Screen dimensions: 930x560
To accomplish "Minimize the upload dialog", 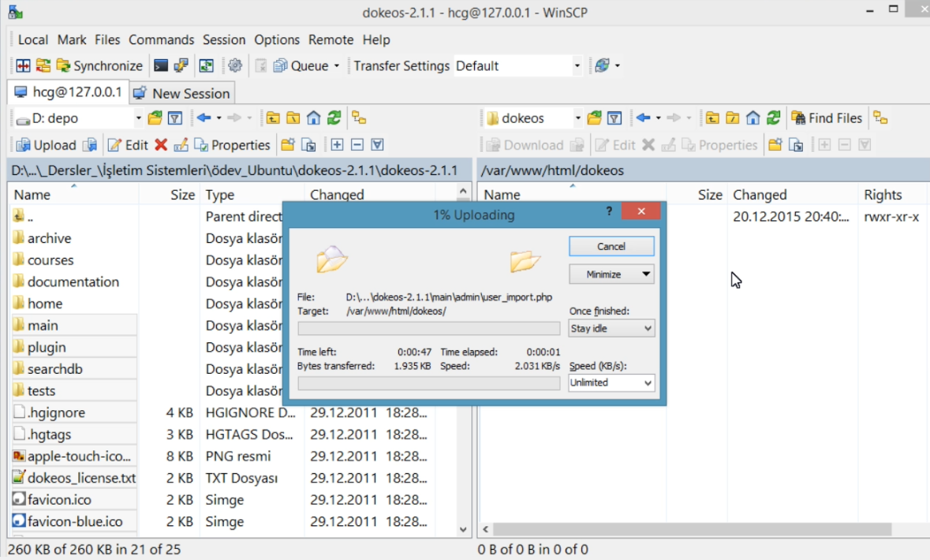I will coord(603,274).
